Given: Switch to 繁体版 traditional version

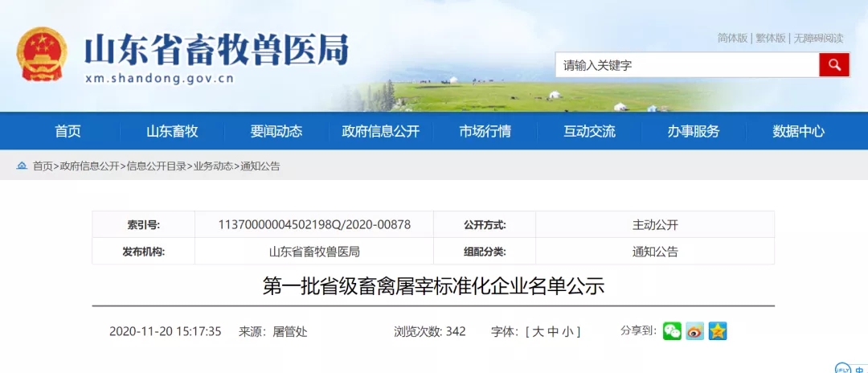Looking at the screenshot, I should (x=771, y=39).
